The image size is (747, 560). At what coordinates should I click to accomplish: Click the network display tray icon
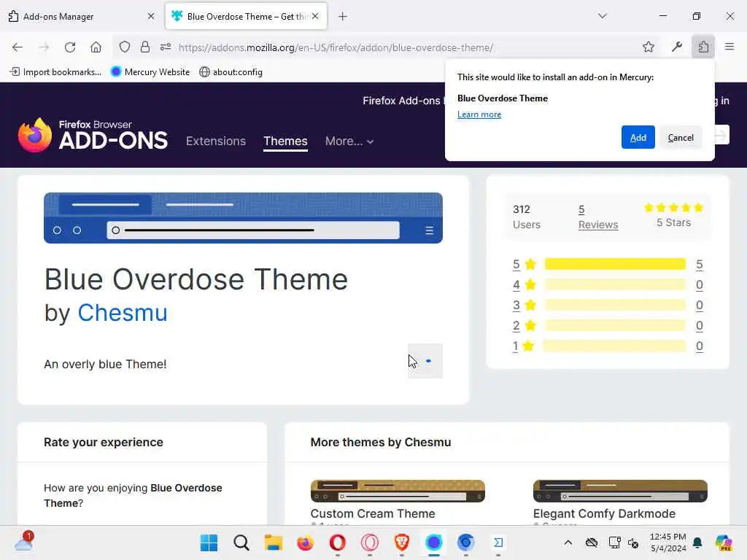(x=614, y=542)
